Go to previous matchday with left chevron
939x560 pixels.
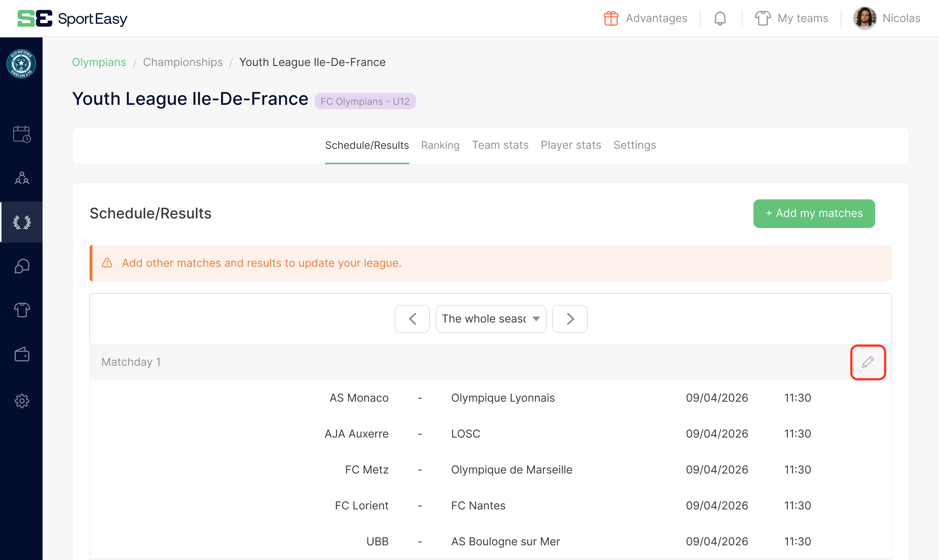[x=412, y=319]
